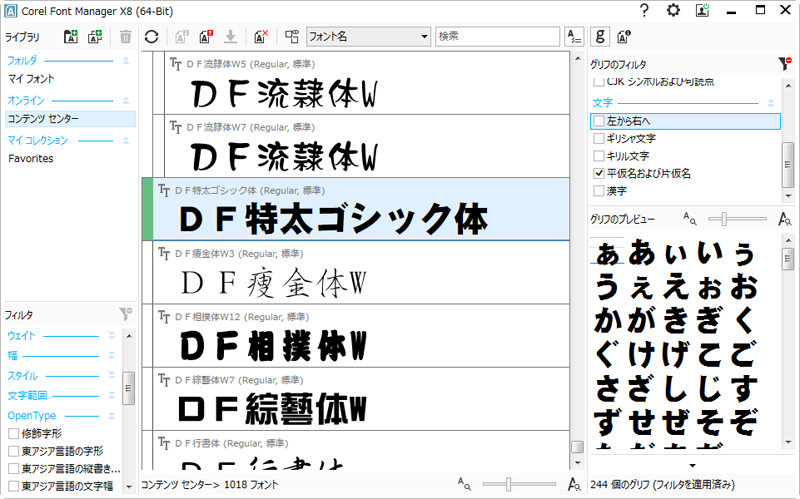Expand glyph panel via bottom arrow
800x499 pixels.
692,465
